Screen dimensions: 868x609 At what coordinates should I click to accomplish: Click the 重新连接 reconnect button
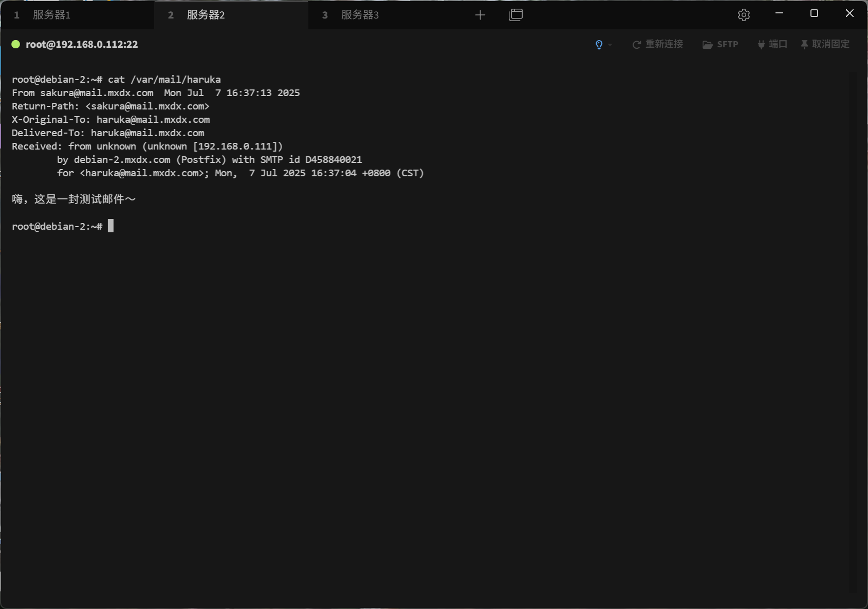658,45
